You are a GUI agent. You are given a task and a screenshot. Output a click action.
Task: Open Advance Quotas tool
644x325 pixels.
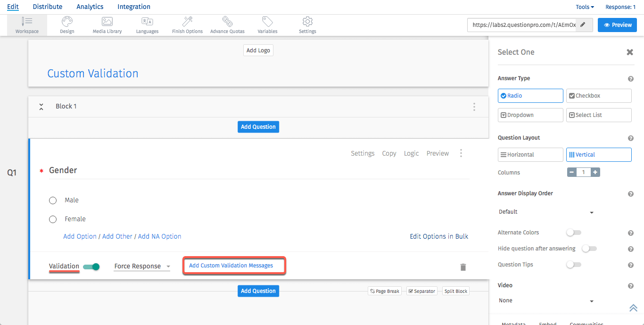[227, 25]
